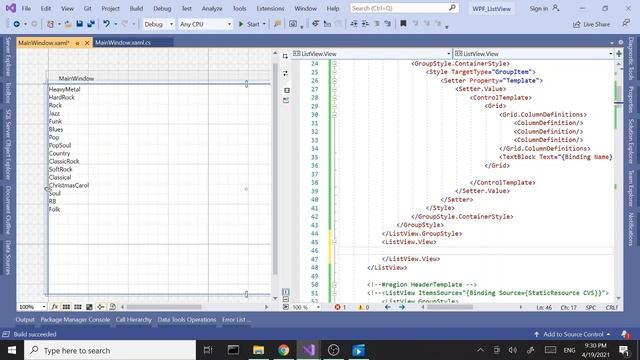
Task: Open Chrome from the taskbar
Action: (283, 350)
